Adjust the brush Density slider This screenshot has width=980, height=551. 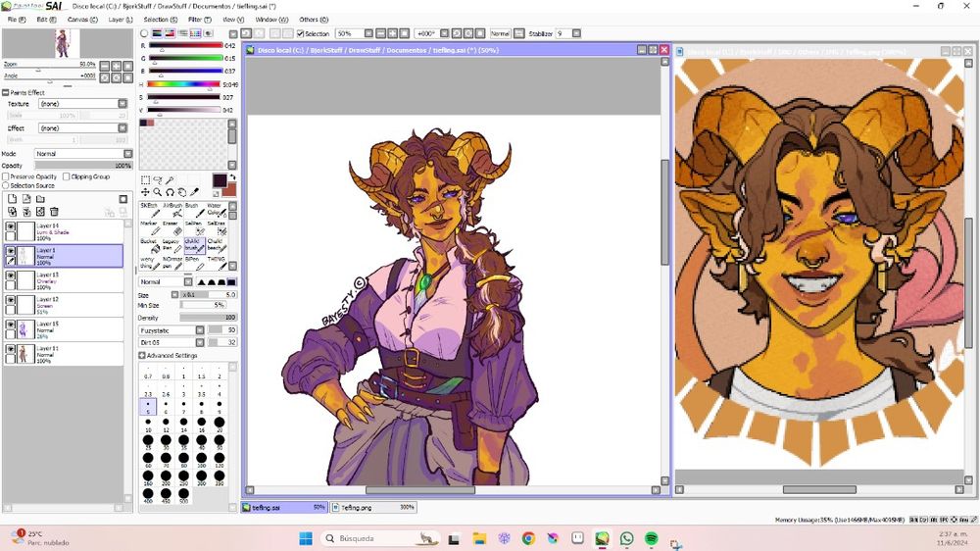[x=208, y=318]
